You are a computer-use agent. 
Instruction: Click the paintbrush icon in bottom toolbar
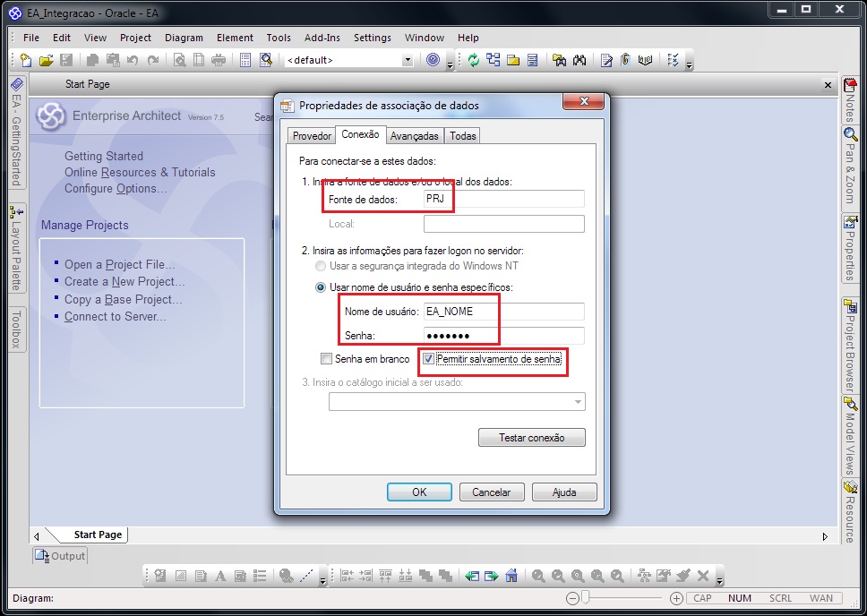683,577
